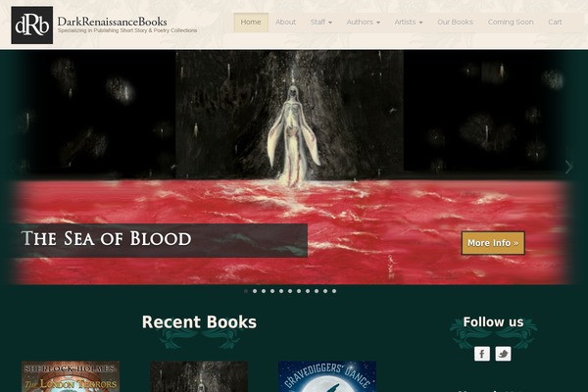Select the tenth carousel indicator dot
The image size is (588, 392).
(x=325, y=291)
